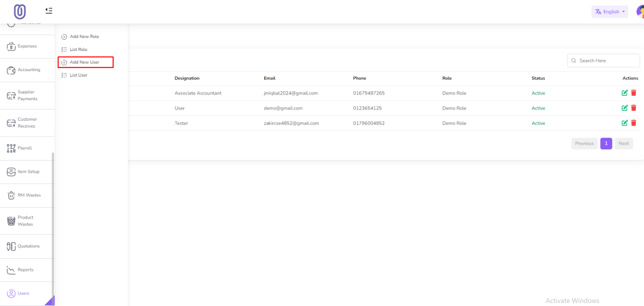Click the Supplier Payments card icon

point(11,96)
